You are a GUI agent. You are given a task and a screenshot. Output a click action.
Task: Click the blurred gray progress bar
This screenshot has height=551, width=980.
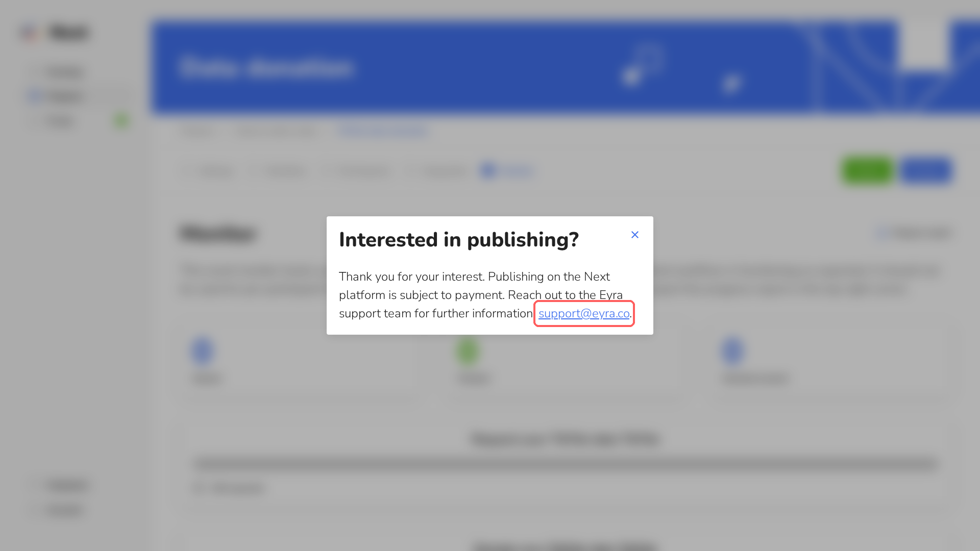coord(566,464)
